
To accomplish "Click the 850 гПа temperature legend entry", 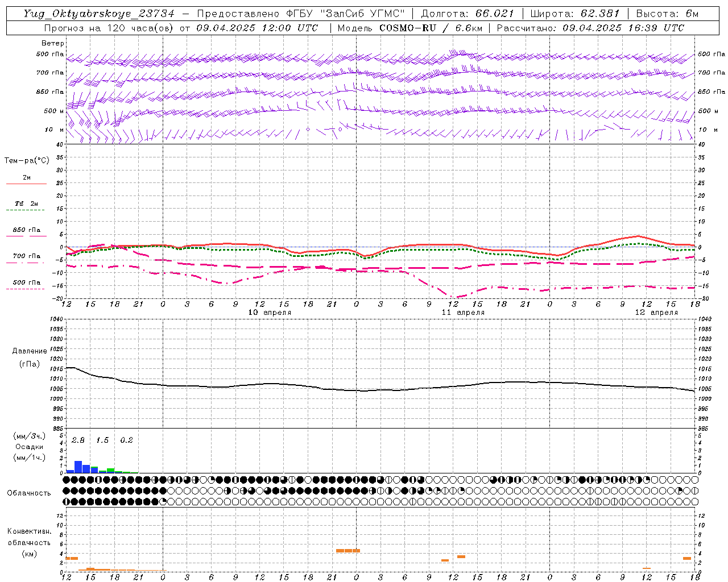I will (27, 230).
